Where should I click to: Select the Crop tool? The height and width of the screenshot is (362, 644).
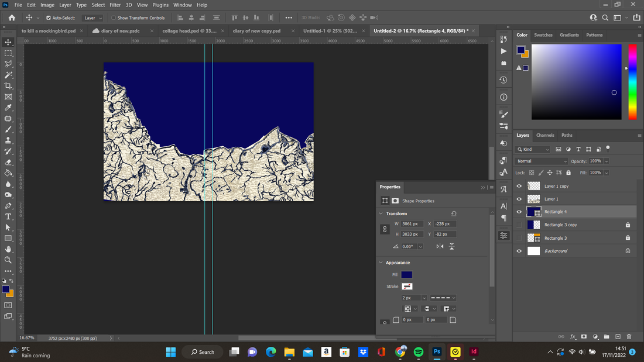click(8, 86)
